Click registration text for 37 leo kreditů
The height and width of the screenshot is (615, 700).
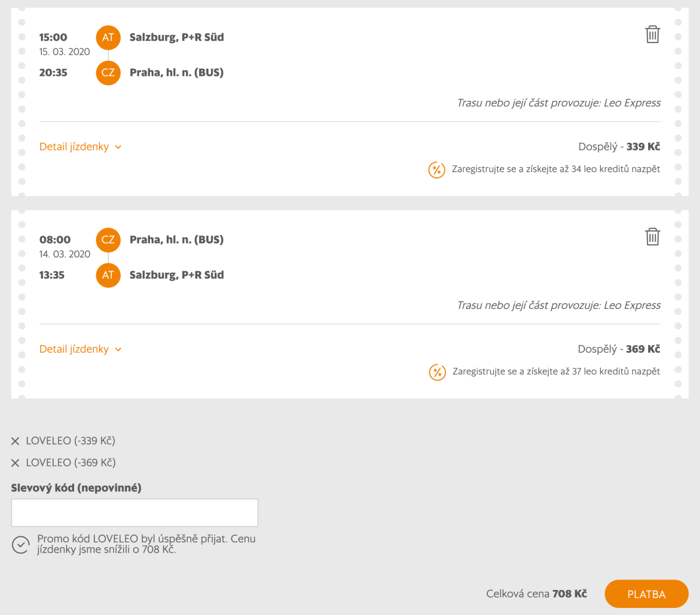(556, 371)
